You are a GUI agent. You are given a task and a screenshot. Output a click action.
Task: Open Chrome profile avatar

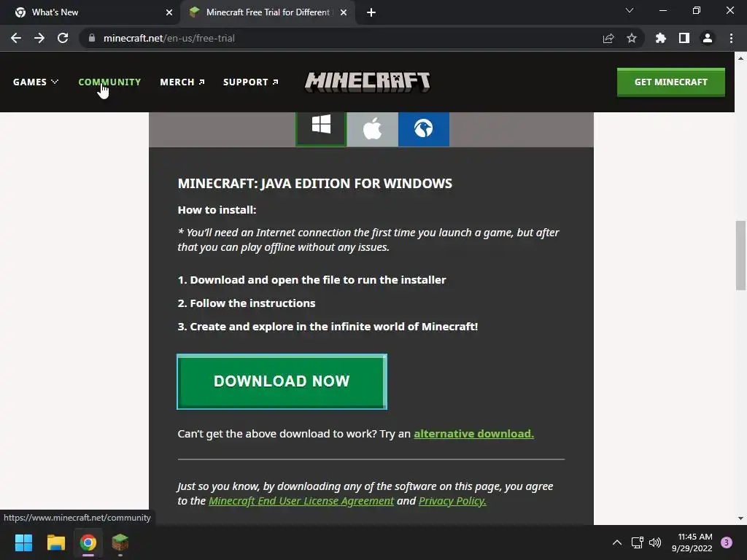708,38
